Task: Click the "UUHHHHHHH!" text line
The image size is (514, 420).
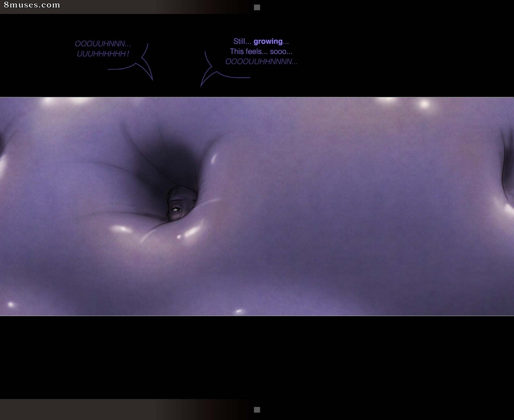Action: (x=103, y=54)
